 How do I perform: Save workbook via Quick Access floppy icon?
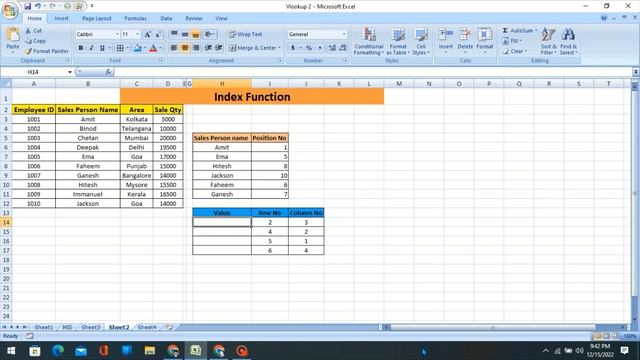click(27, 6)
